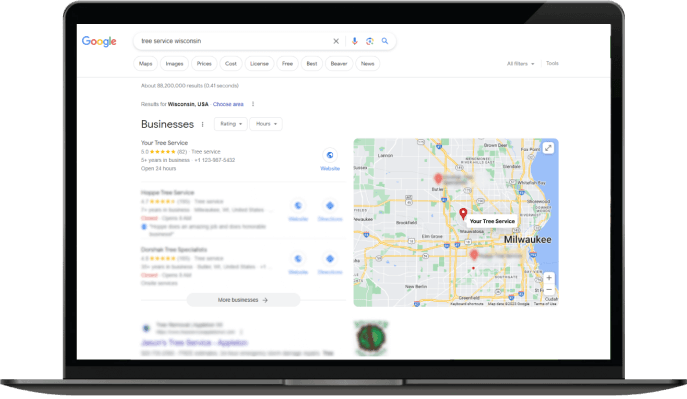Open Google Lens image search

[370, 41]
